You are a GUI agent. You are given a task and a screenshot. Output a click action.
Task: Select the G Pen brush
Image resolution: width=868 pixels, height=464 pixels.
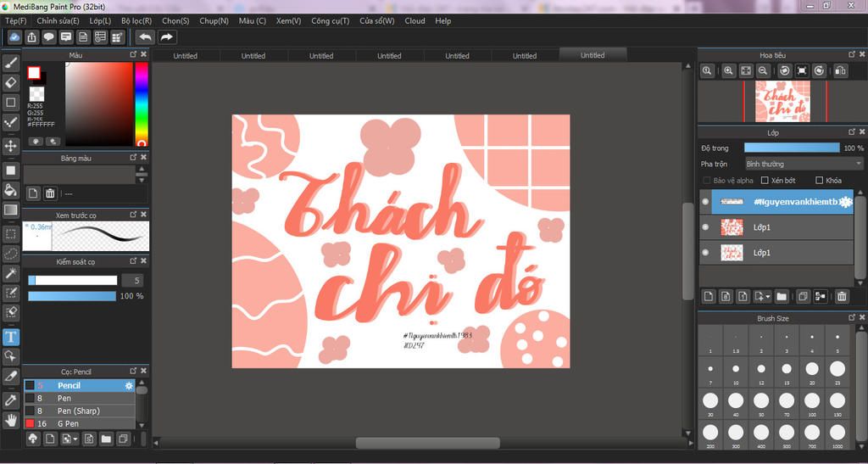[79, 423]
